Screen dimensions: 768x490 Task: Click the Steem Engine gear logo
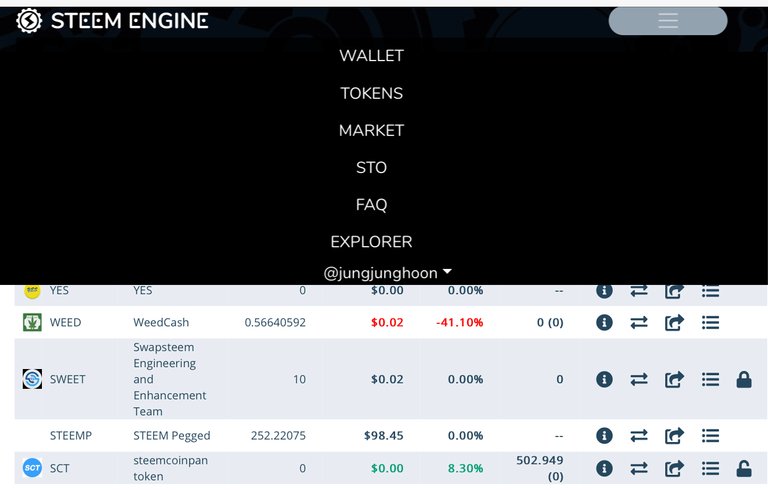[x=29, y=21]
